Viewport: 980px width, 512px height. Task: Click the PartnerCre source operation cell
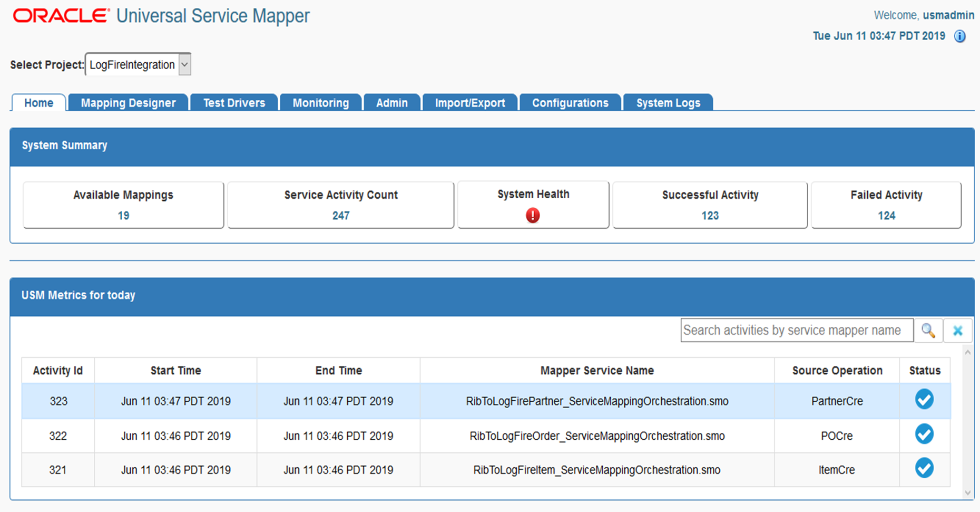pos(837,401)
